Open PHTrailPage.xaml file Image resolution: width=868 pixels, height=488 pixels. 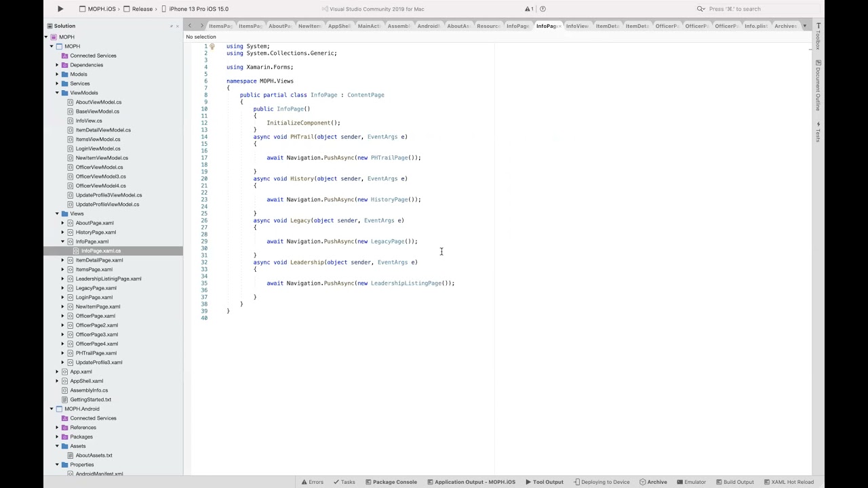[x=96, y=353]
